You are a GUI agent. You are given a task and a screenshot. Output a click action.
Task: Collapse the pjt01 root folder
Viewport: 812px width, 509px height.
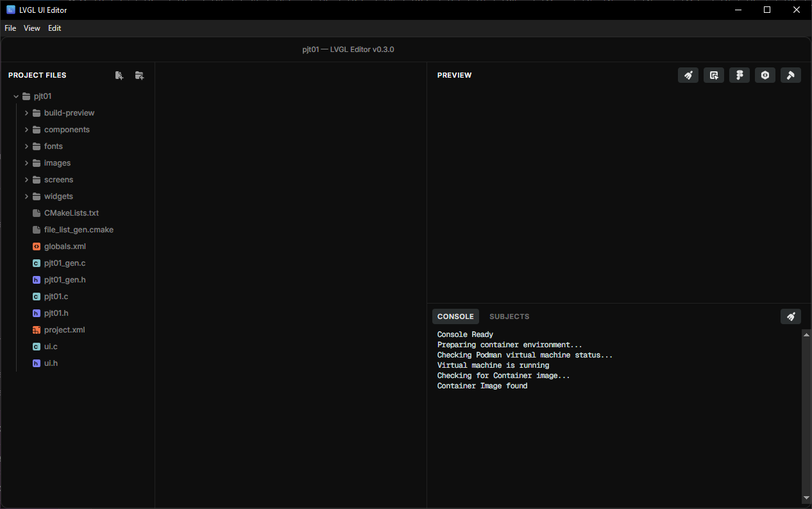(17, 96)
